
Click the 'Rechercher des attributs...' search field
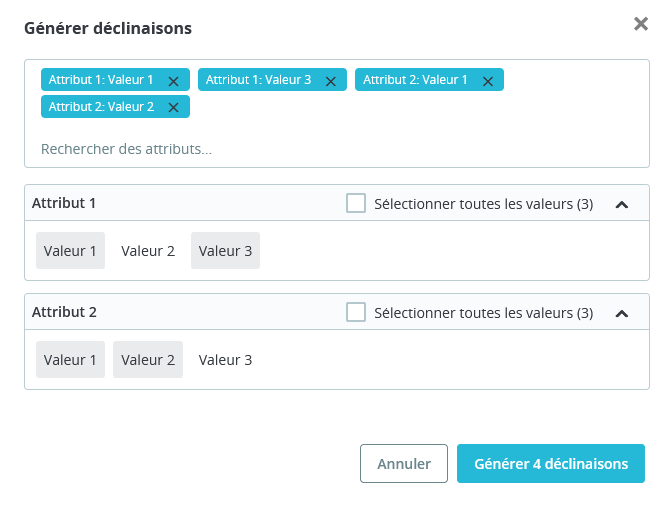[x=200, y=149]
